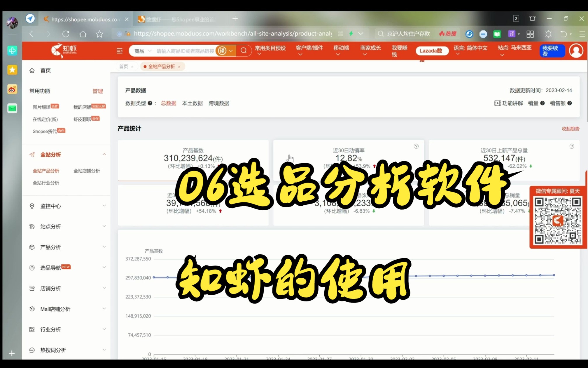Open the 移动端 menu
The width and height of the screenshot is (588, 368).
[341, 50]
